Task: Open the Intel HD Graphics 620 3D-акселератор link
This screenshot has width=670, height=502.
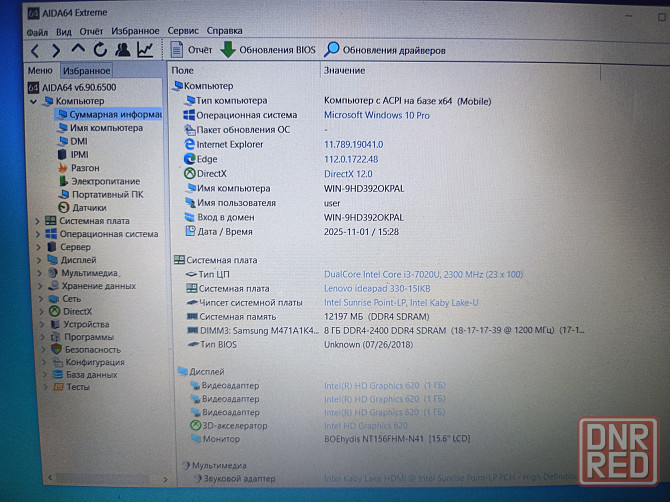Action: (x=365, y=426)
